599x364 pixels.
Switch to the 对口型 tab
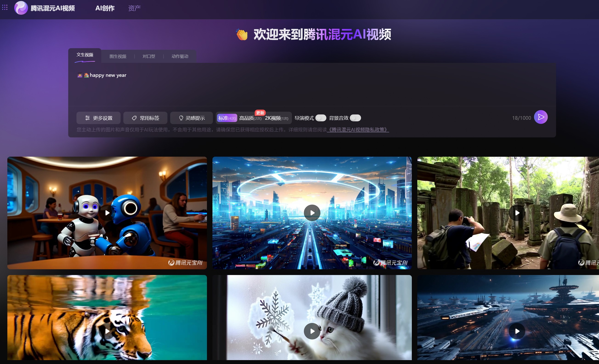[149, 56]
